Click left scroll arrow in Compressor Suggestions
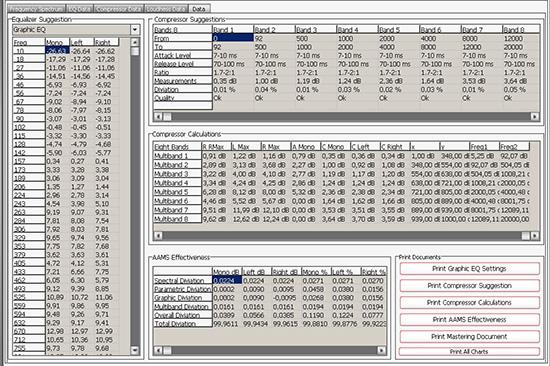Viewport: 550px width, 366px height. [x=158, y=116]
